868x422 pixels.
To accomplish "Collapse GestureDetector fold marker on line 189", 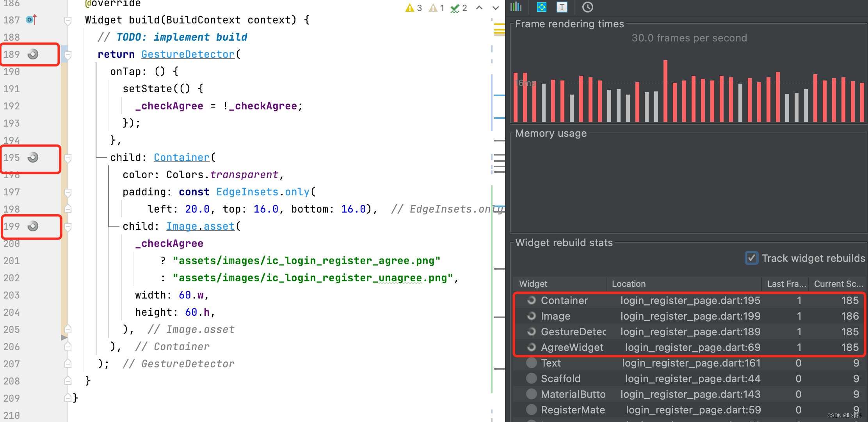I will [68, 55].
